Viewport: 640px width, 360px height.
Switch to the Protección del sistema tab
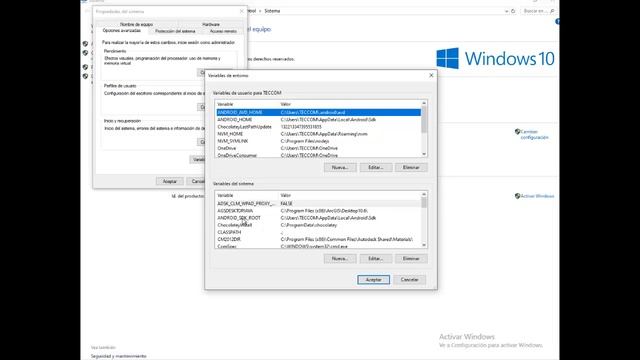coord(175,31)
